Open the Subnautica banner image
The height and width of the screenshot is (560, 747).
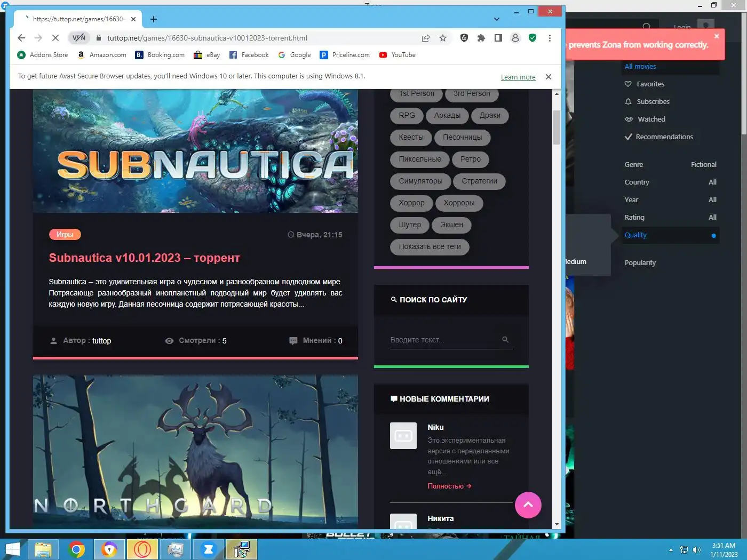[195, 151]
